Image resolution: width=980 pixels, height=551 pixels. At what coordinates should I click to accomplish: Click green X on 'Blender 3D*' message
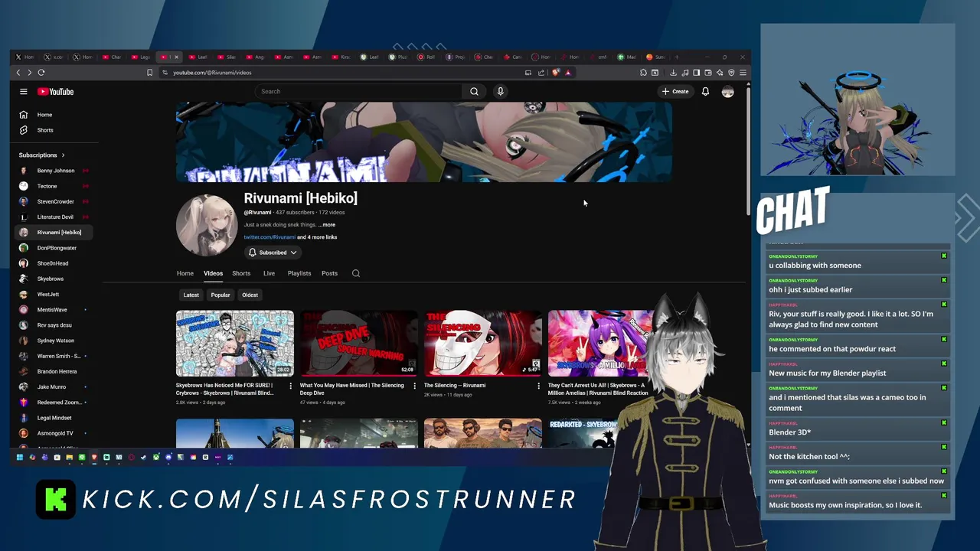tap(944, 422)
